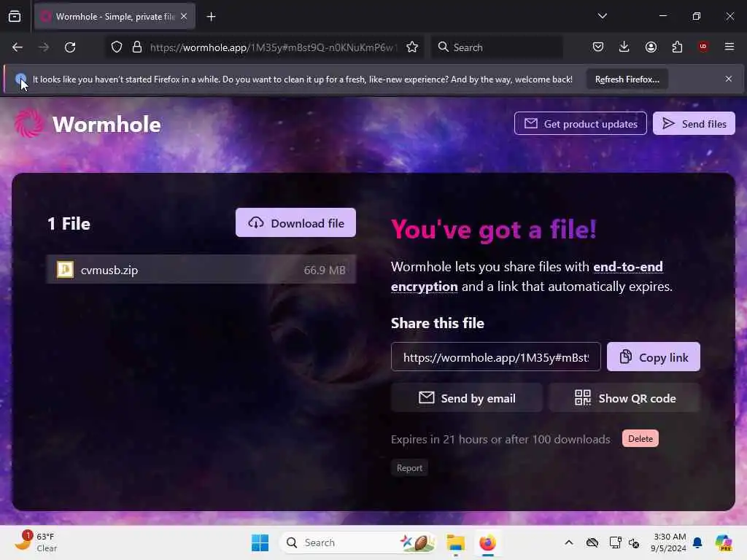Click the share link URL field
The width and height of the screenshot is (747, 560).
[x=495, y=357]
